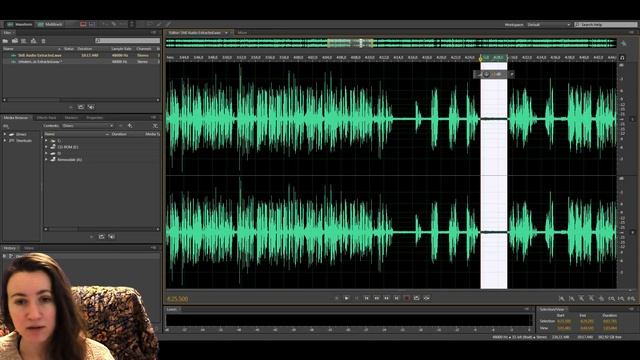This screenshot has height=360, width=640.
Task: Toggle the spectral frequency display
Action: tap(83, 24)
